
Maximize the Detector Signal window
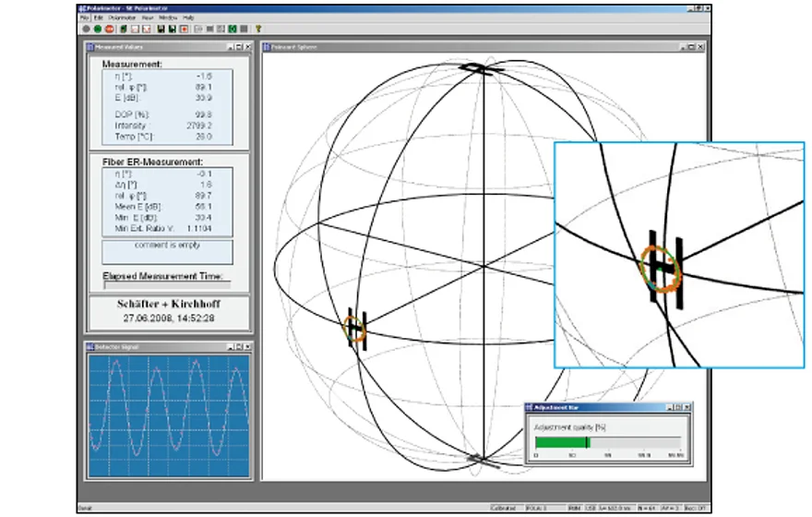[x=237, y=346]
